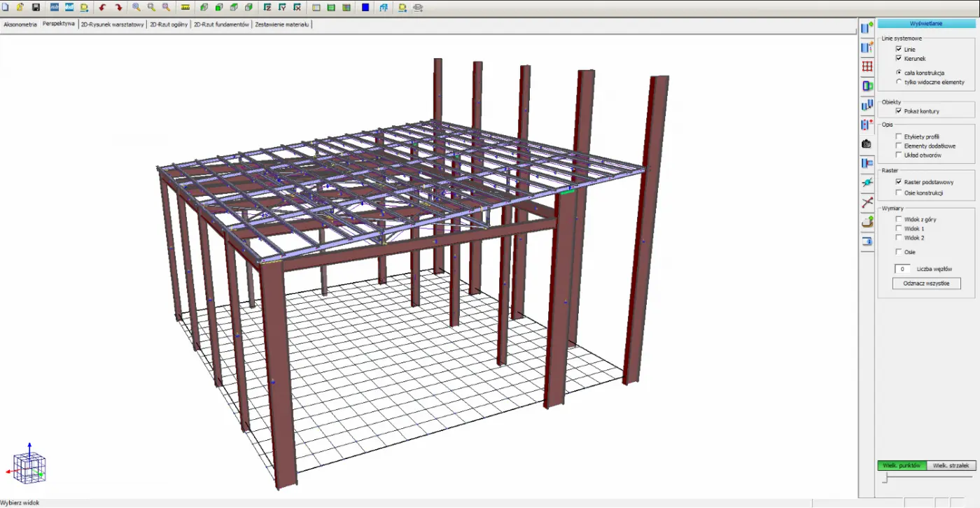The height and width of the screenshot is (508, 980).
Task: Click the Save floppy disk icon
Action: click(x=36, y=8)
